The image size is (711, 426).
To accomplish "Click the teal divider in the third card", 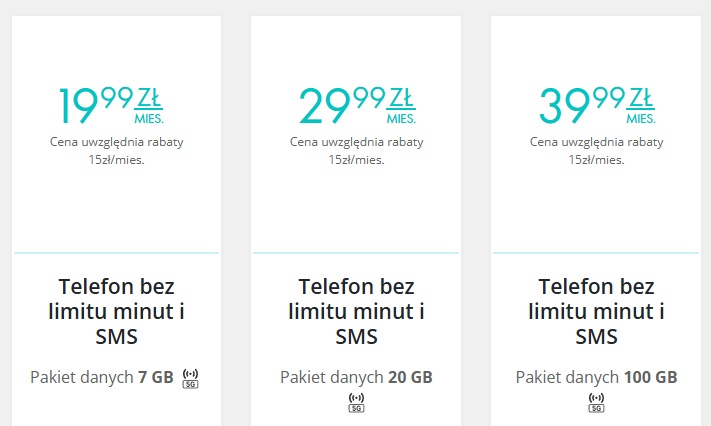I will (x=596, y=253).
